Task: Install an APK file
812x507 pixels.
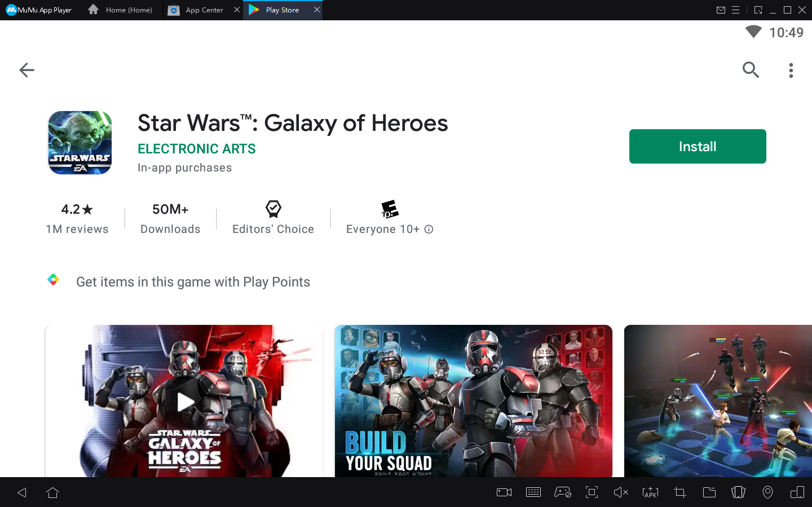Action: 650,493
